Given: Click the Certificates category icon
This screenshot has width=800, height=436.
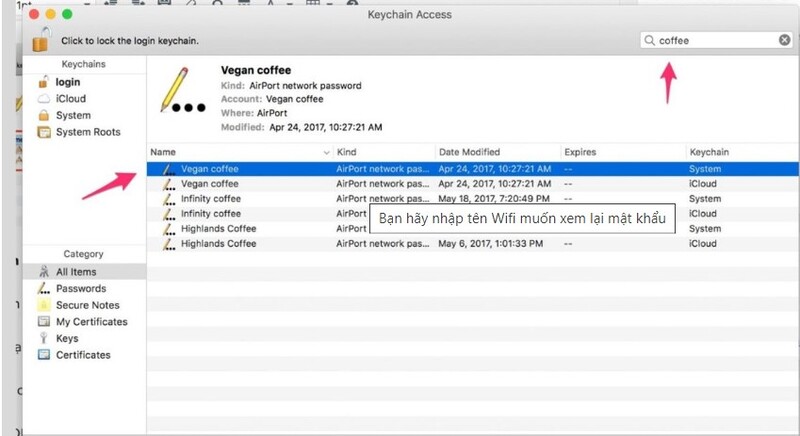Looking at the screenshot, I should 44,354.
